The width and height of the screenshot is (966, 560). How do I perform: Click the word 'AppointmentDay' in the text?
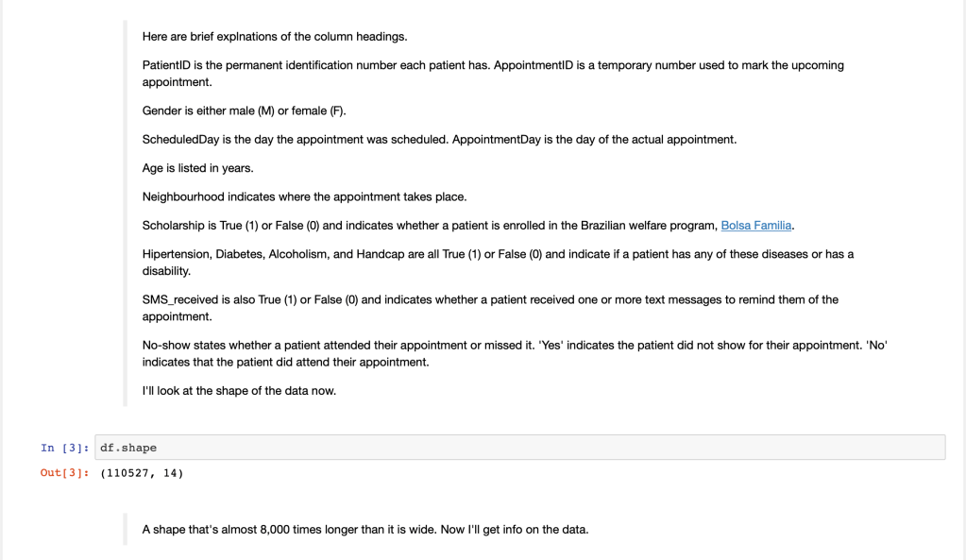pos(496,140)
